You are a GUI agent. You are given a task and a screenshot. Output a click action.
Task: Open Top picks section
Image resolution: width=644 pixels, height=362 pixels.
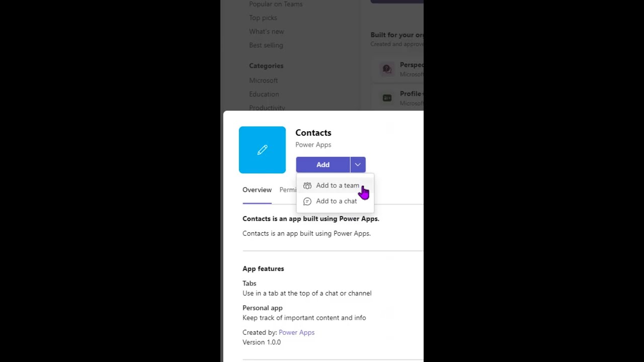263,18
